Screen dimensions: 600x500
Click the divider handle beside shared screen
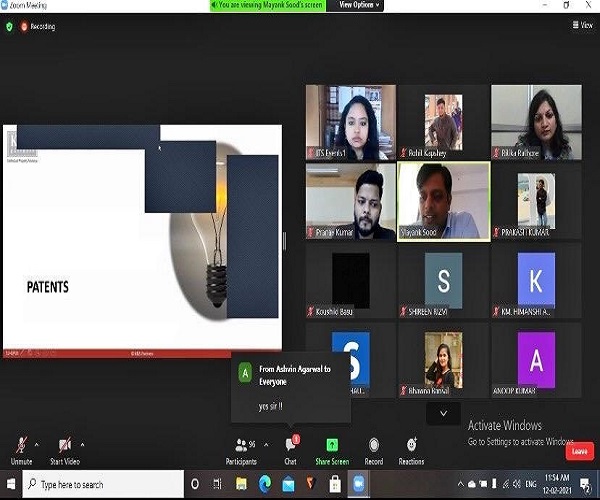(x=284, y=241)
